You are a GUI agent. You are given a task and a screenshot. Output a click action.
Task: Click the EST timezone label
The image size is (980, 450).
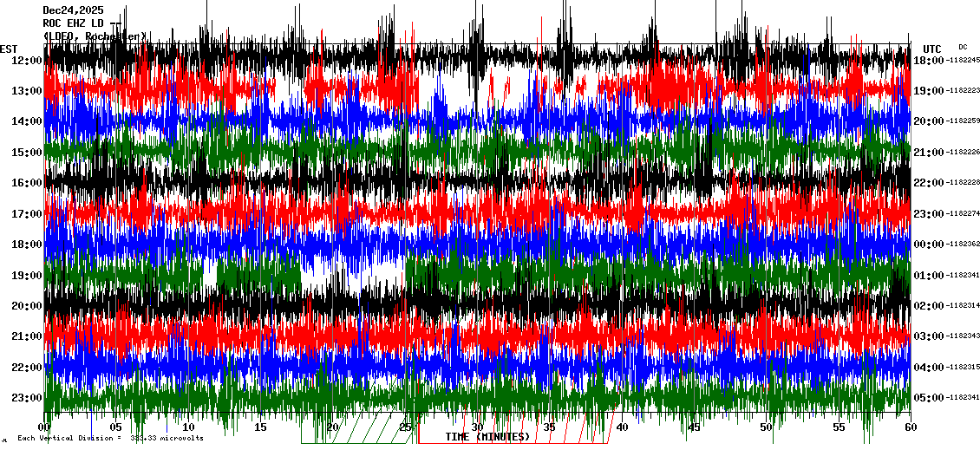tap(9, 49)
